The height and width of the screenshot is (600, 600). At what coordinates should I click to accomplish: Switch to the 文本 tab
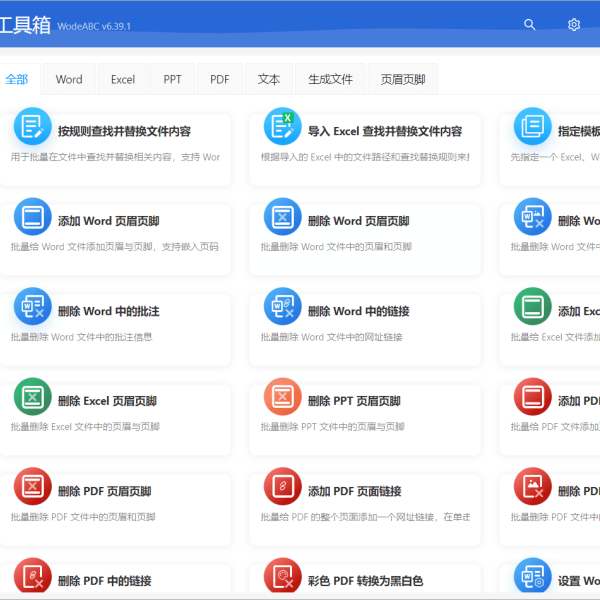[x=269, y=79]
